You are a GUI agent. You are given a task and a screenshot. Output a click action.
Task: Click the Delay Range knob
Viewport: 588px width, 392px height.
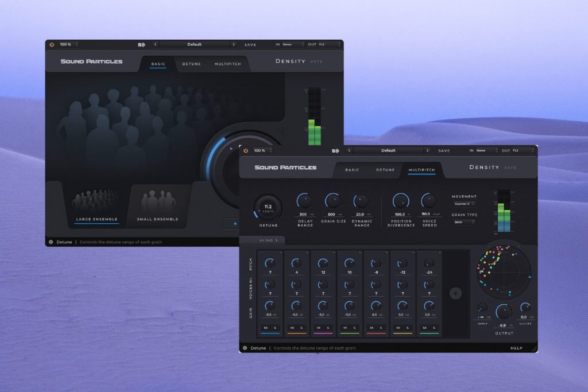[304, 201]
